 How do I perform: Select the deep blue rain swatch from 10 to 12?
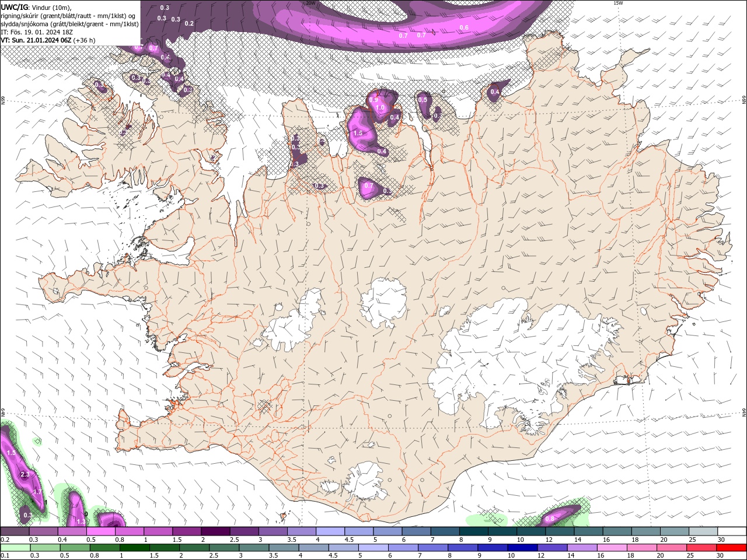[523, 548]
